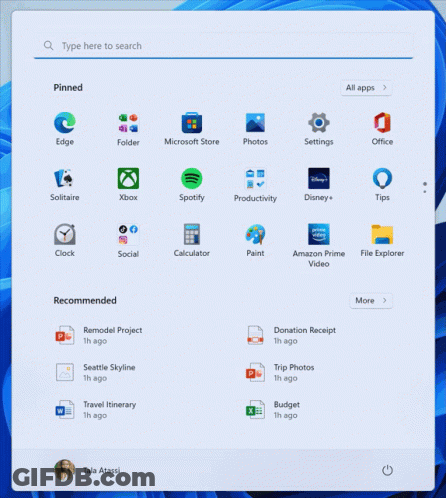Open the Travel Itinerary Word document
The height and width of the screenshot is (498, 446).
click(96, 410)
